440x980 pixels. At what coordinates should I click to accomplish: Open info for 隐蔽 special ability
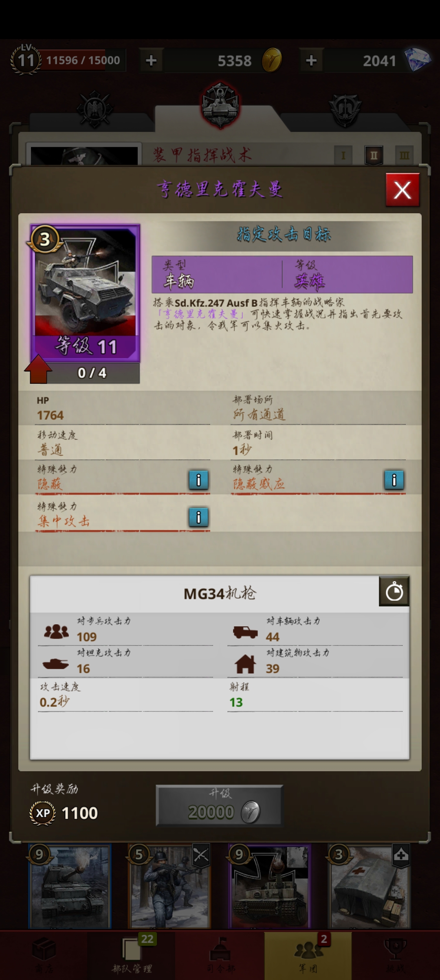[199, 480]
